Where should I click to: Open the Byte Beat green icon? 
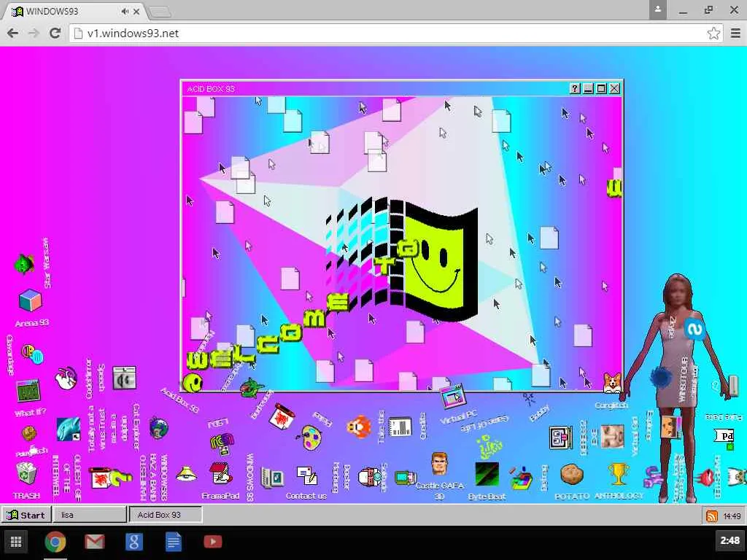(x=487, y=474)
